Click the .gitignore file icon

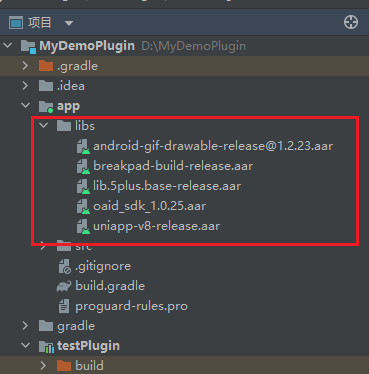tap(65, 266)
